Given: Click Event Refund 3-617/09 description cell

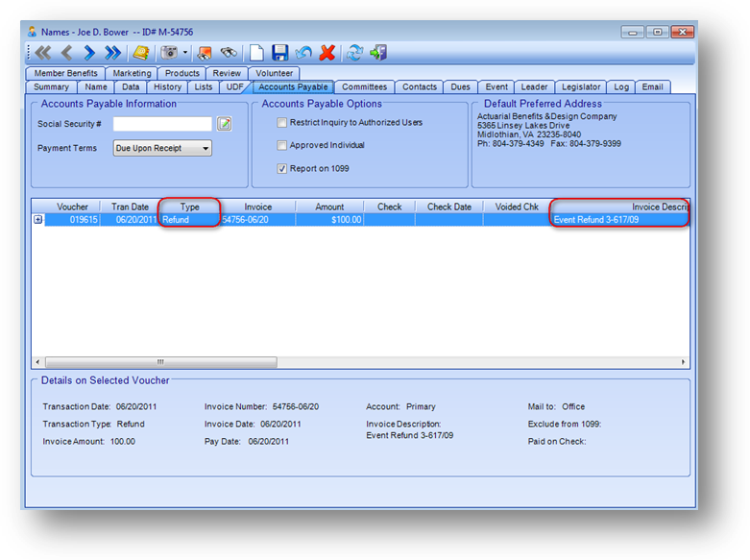Looking at the screenshot, I should click(x=620, y=220).
